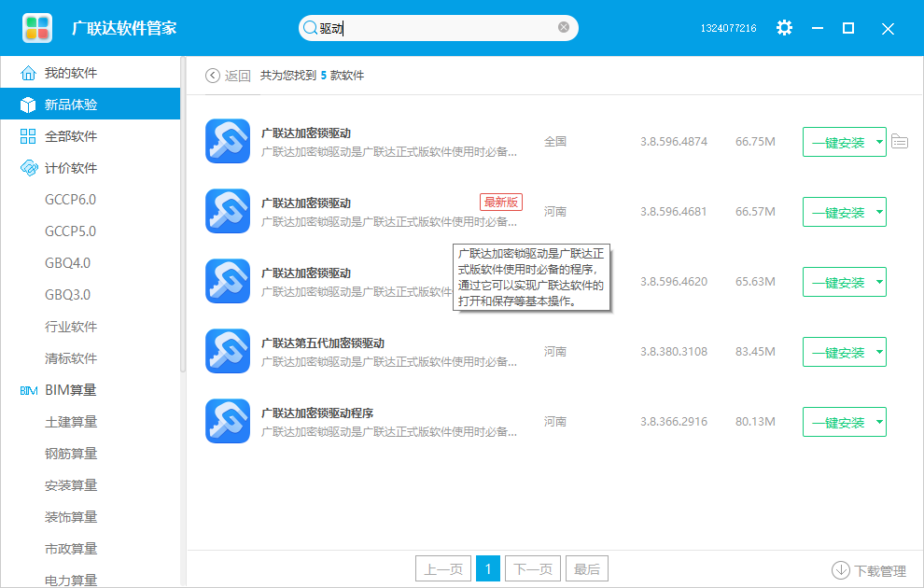This screenshot has height=588, width=924.
Task: Click title 广联达加密锁驱动程序
Action: click(317, 413)
